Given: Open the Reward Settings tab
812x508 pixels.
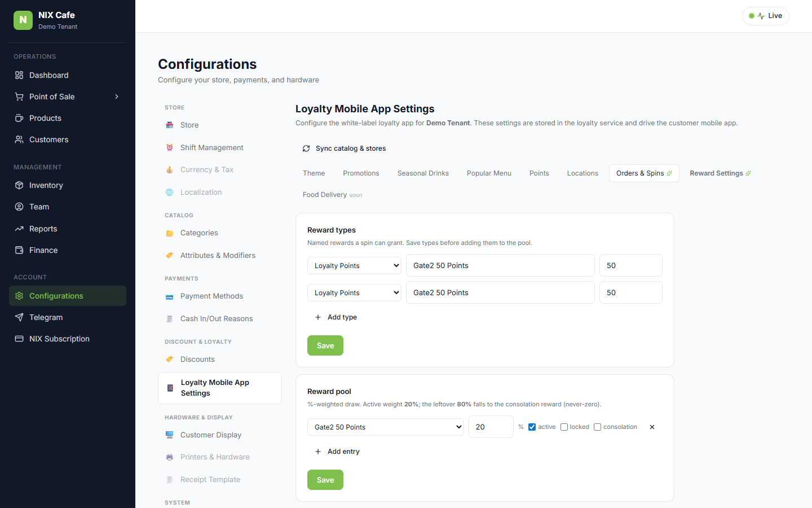Looking at the screenshot, I should point(720,173).
